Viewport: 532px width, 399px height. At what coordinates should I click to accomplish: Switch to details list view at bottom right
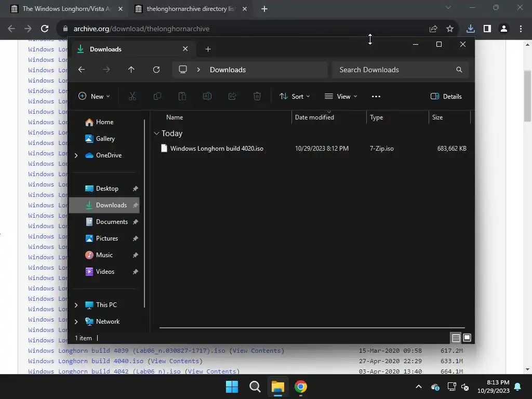pyautogui.click(x=456, y=338)
